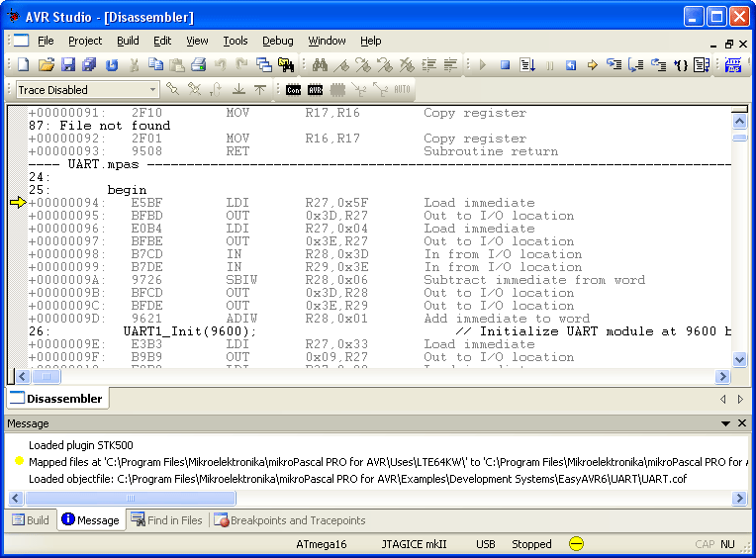Open the Project menu
Viewport: 756px width, 558px height.
point(85,41)
